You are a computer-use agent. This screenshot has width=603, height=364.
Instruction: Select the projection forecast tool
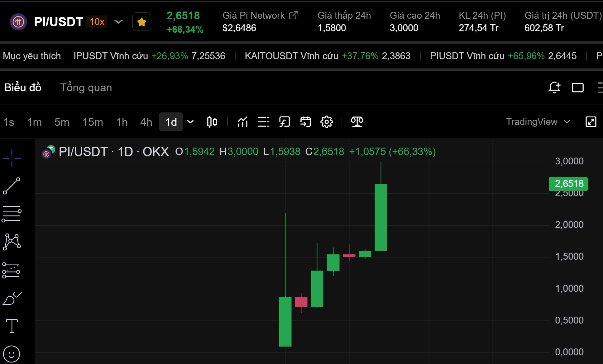coord(11,270)
